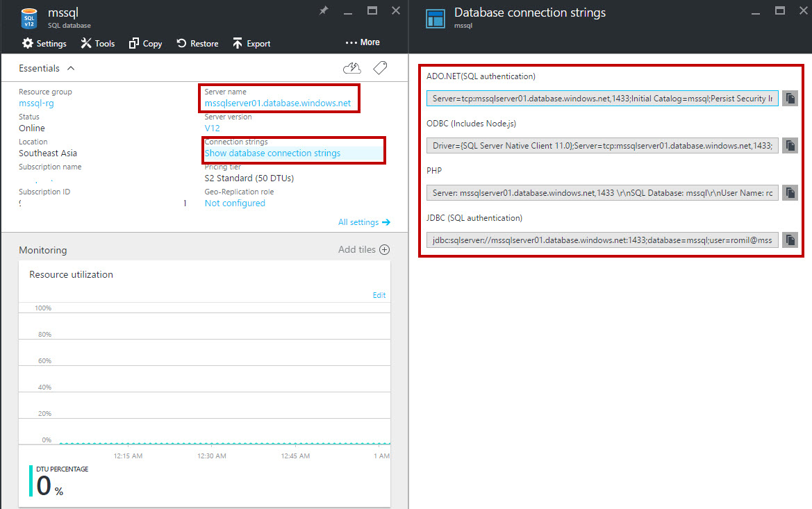The width and height of the screenshot is (812, 509).
Task: Click the SQL database icon beside the mssql title
Action: pos(29,18)
